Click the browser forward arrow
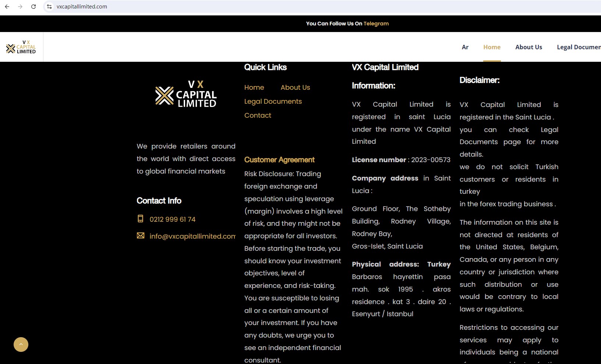Image resolution: width=601 pixels, height=364 pixels. point(20,7)
